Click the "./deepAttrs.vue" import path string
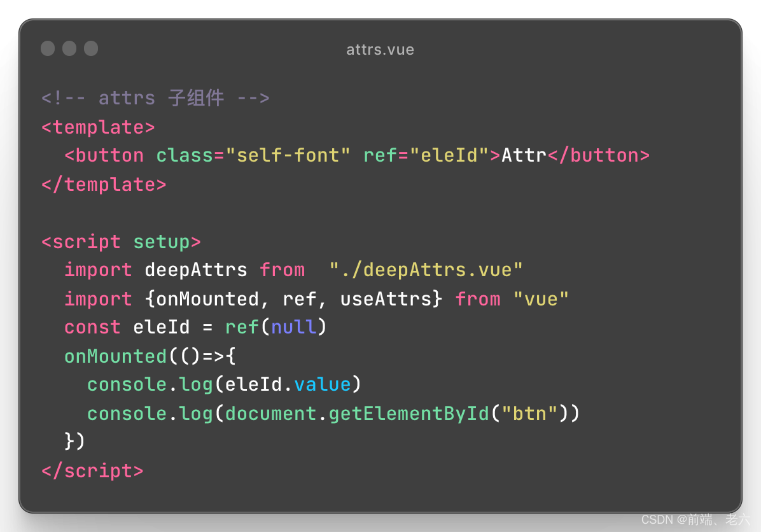 pos(426,270)
